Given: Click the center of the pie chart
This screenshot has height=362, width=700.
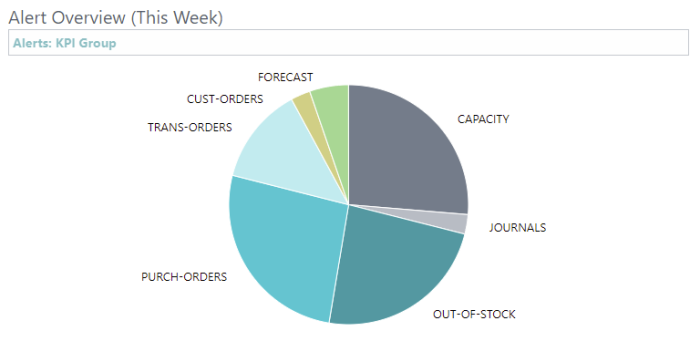Looking at the screenshot, I should (349, 205).
